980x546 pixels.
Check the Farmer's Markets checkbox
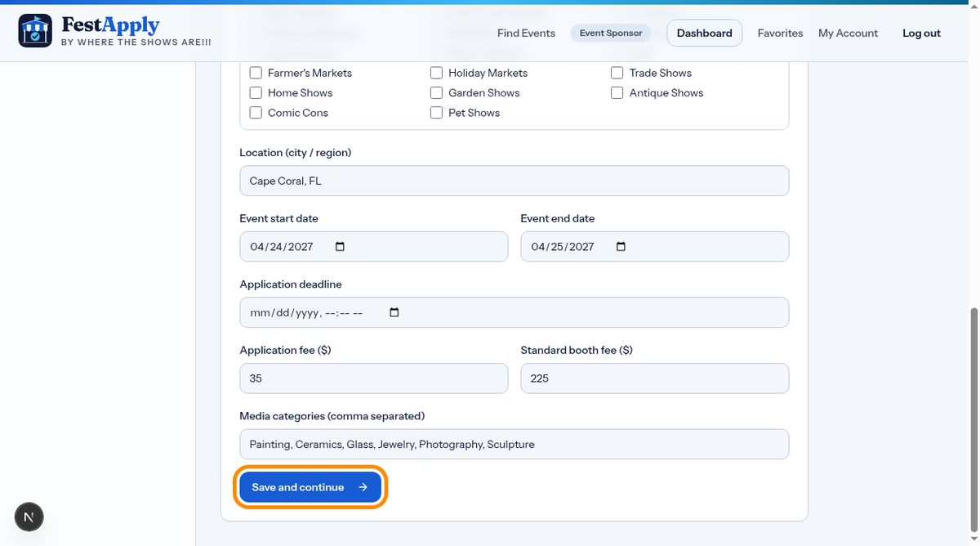[x=256, y=73]
